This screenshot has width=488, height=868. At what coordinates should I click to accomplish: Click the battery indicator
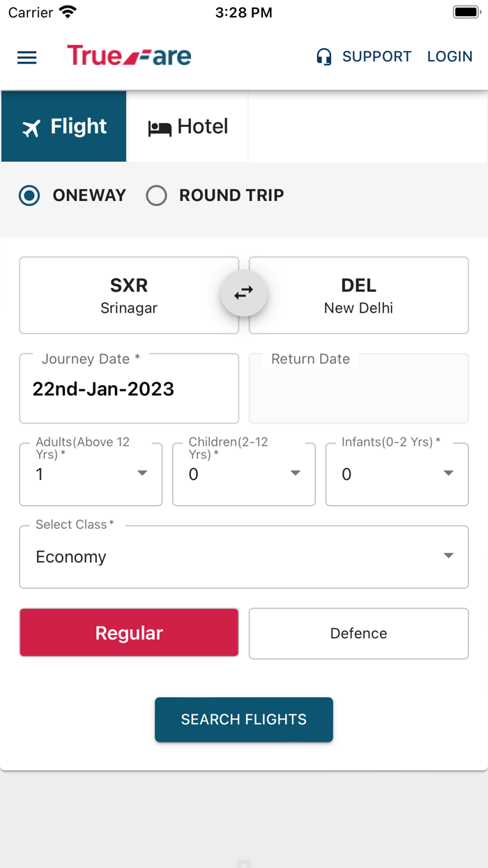click(x=466, y=10)
